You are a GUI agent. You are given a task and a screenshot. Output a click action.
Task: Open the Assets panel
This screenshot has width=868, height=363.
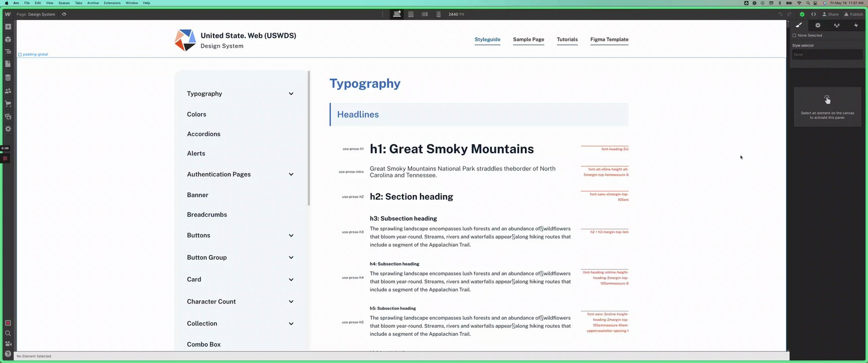[8, 116]
